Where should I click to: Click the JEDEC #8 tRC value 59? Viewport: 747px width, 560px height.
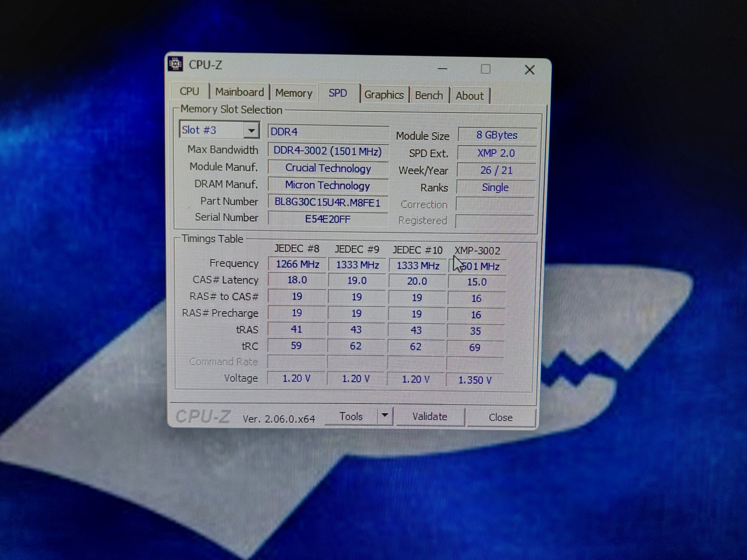pos(296,345)
